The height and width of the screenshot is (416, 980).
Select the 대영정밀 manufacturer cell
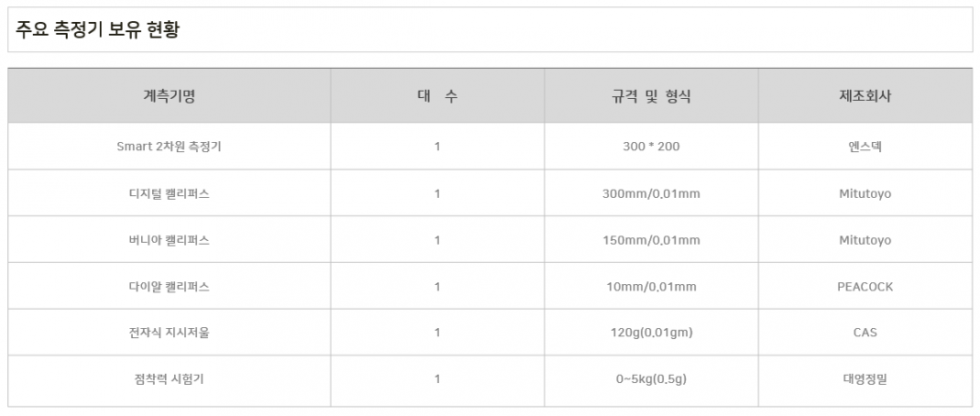click(866, 380)
